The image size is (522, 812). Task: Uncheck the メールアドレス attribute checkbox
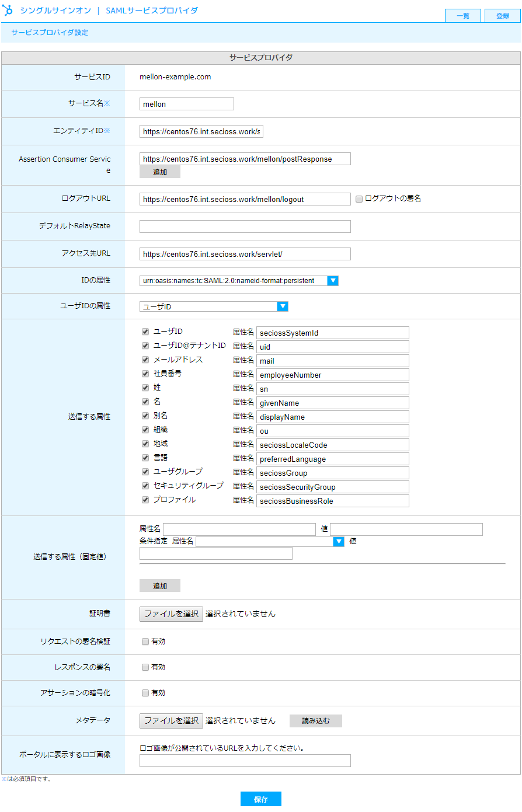pyautogui.click(x=145, y=359)
